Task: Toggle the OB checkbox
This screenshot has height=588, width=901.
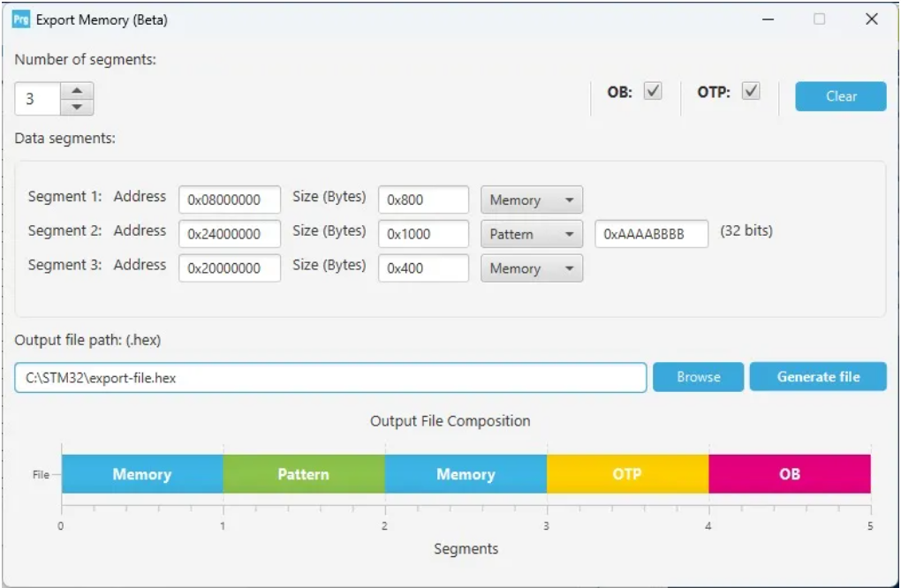Action: coord(652,91)
